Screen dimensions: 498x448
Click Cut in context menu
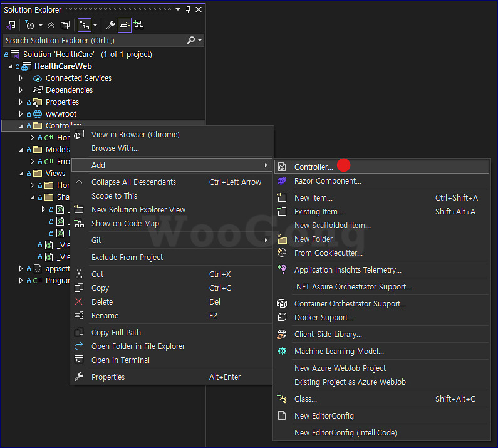click(172, 274)
